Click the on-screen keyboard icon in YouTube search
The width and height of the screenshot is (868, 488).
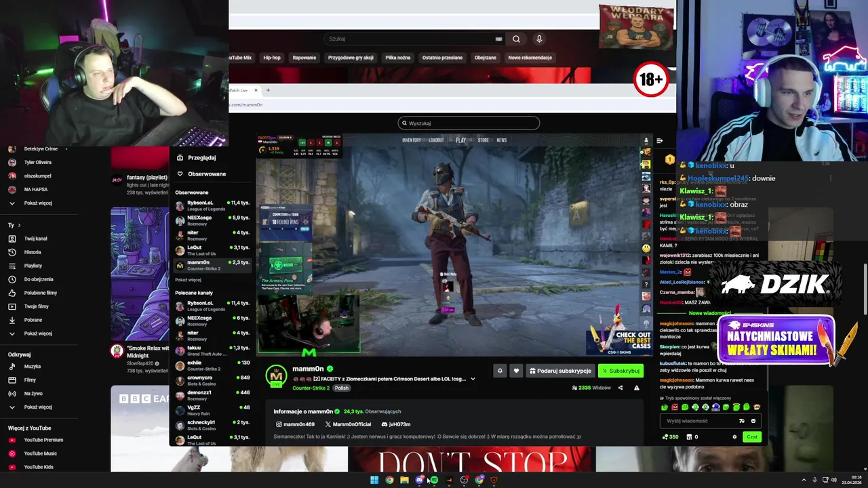point(499,39)
